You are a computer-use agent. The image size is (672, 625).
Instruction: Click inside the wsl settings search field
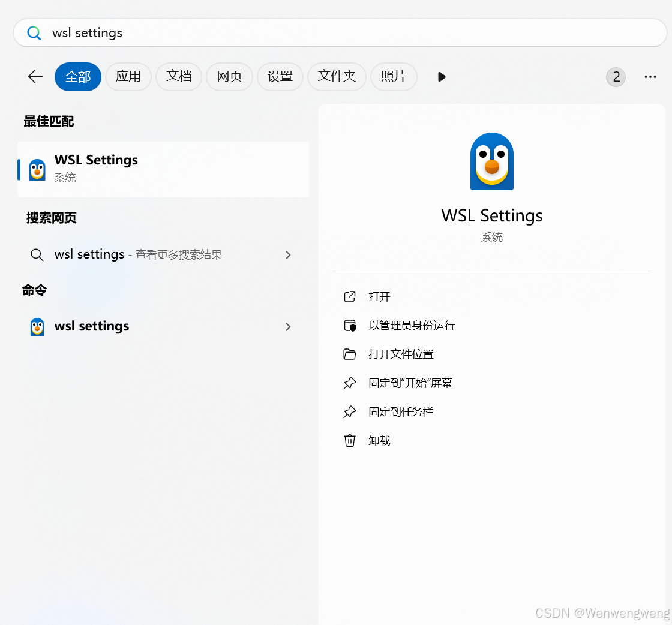click(180, 33)
